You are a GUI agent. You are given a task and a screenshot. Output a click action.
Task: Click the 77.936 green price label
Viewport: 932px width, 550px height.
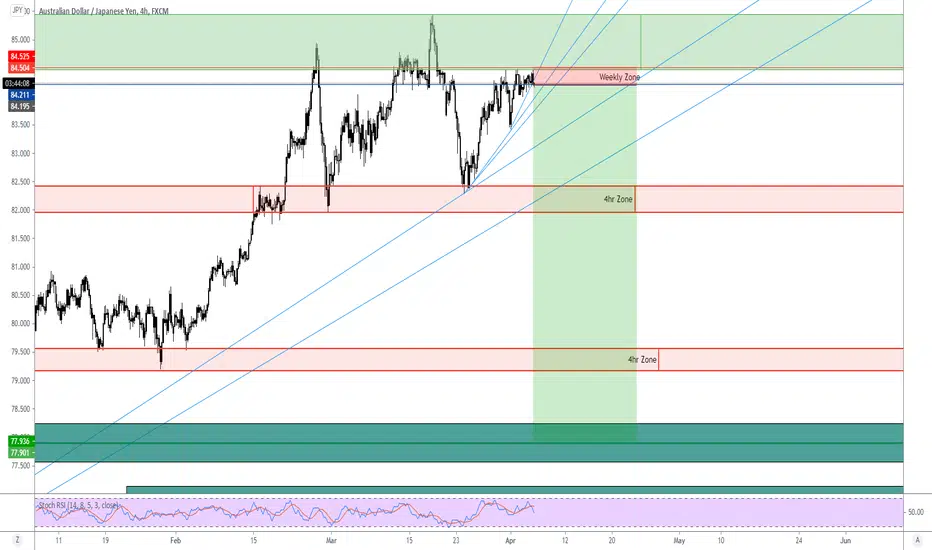pos(20,441)
